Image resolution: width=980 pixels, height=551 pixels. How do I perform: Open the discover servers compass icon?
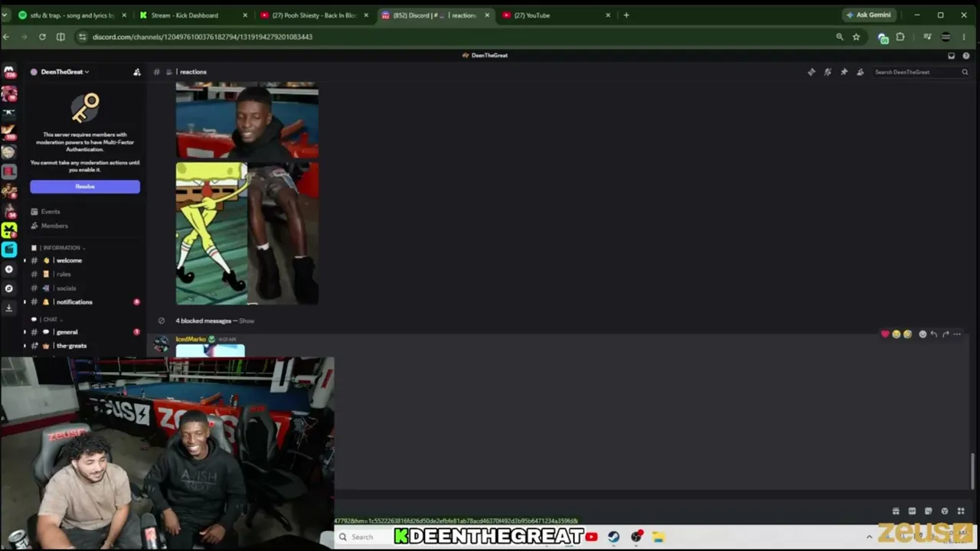[9, 289]
